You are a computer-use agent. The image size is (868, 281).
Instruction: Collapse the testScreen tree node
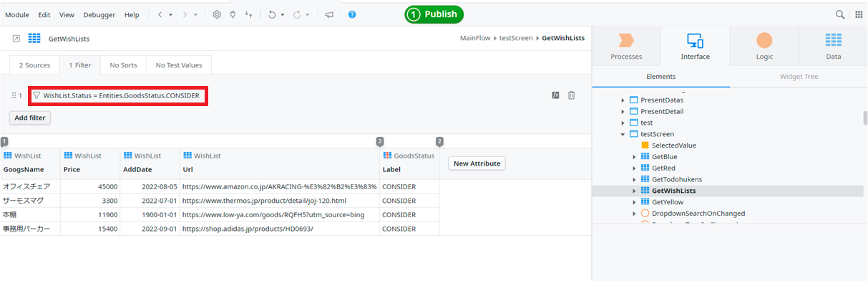623,134
